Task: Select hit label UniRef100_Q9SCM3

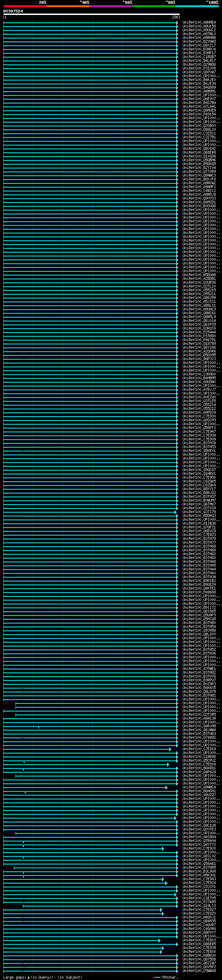Action: click(x=199, y=420)
